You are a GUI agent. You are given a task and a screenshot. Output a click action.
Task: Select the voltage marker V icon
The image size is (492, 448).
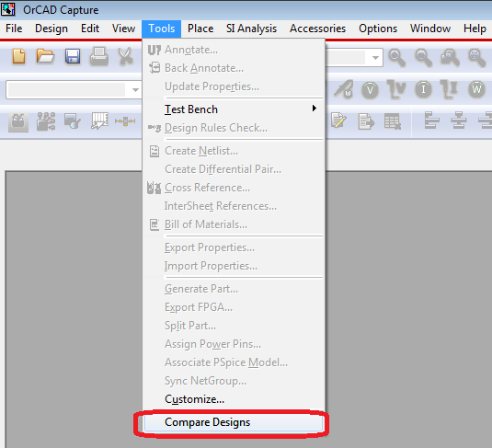371,90
